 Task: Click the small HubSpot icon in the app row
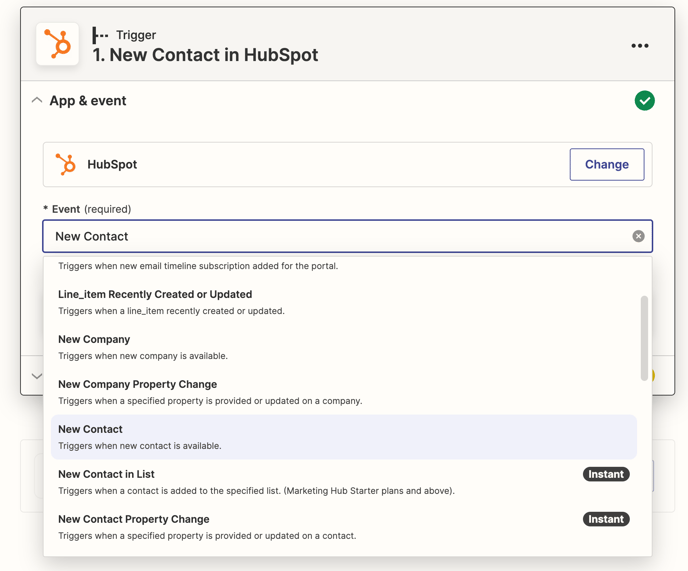(x=65, y=164)
